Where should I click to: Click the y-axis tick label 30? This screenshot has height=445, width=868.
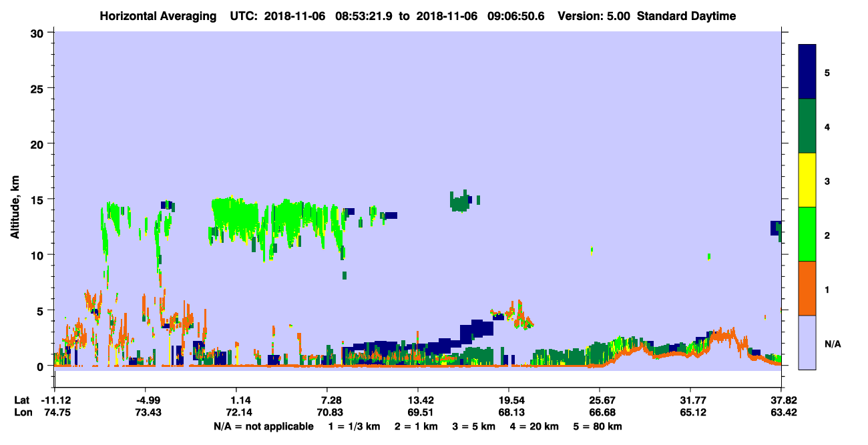point(39,33)
